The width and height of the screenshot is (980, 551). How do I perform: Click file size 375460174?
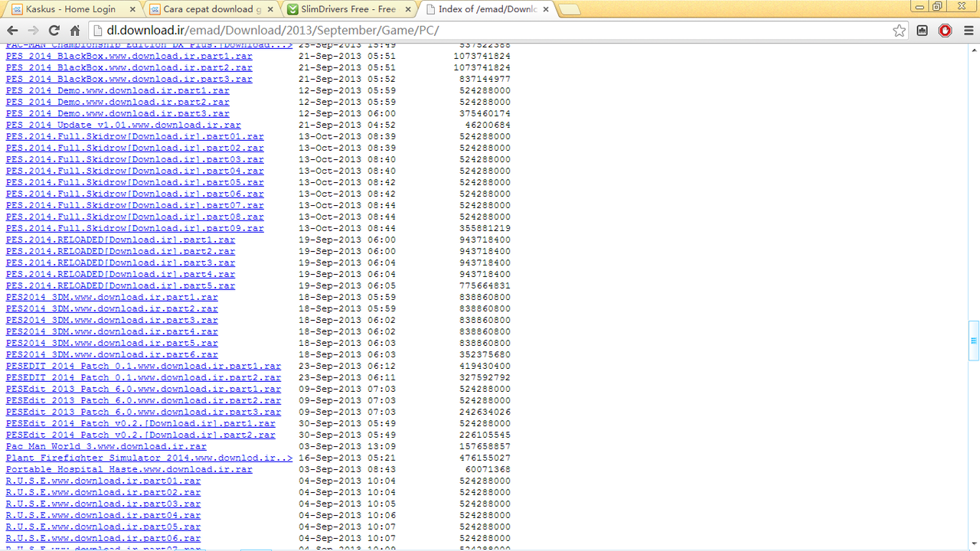485,113
